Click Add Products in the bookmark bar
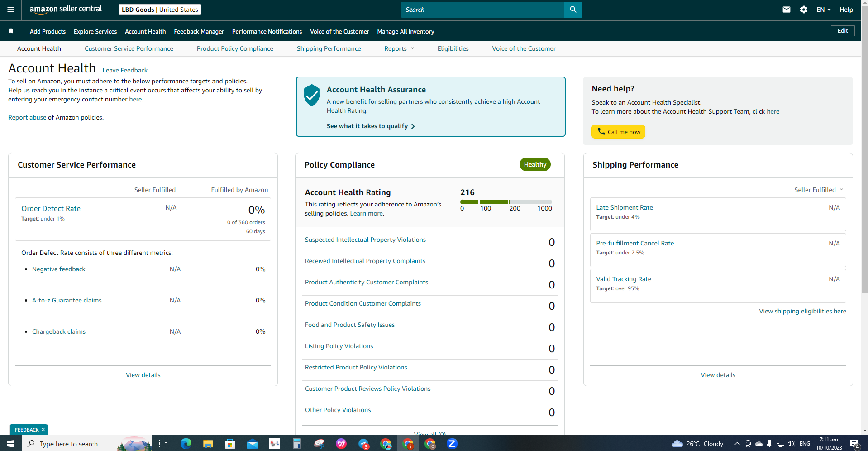The width and height of the screenshot is (868, 451). [48, 31]
